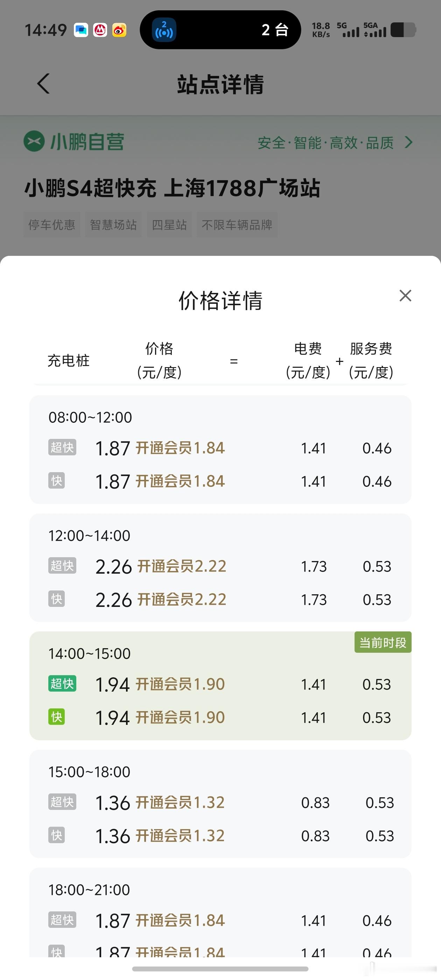441x980 pixels.
Task: Tap the grey 超快 badge in 15:00~18:00
Action: (62, 801)
